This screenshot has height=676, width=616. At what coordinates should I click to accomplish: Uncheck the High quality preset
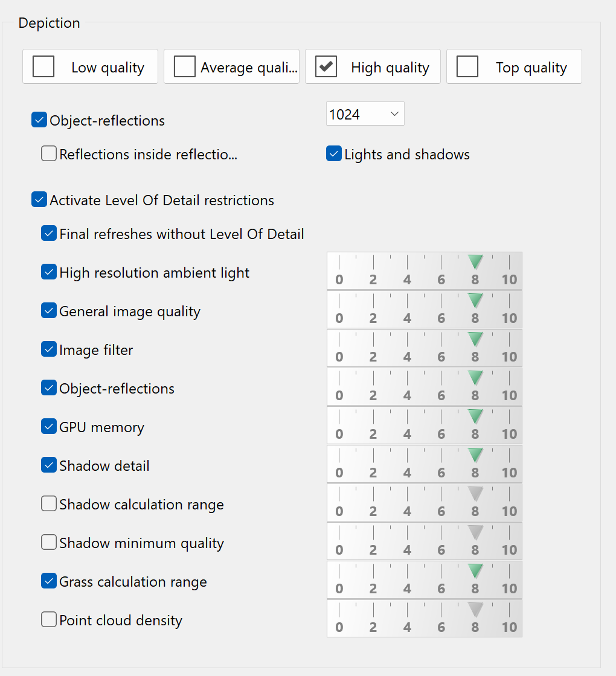point(326,66)
